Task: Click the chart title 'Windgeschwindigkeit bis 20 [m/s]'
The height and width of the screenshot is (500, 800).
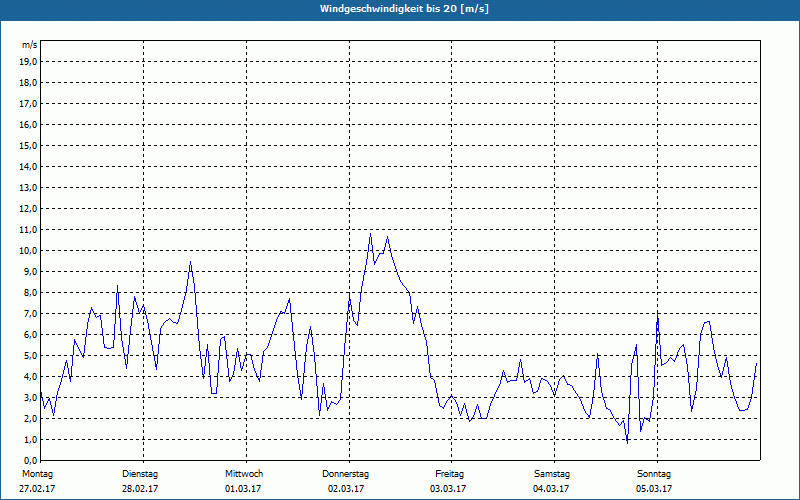Action: tap(404, 9)
